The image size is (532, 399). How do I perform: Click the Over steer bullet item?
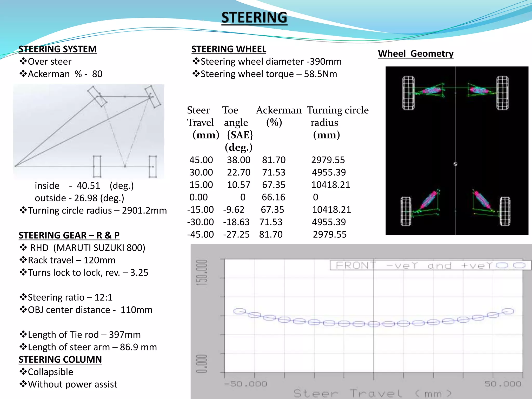tap(49, 62)
